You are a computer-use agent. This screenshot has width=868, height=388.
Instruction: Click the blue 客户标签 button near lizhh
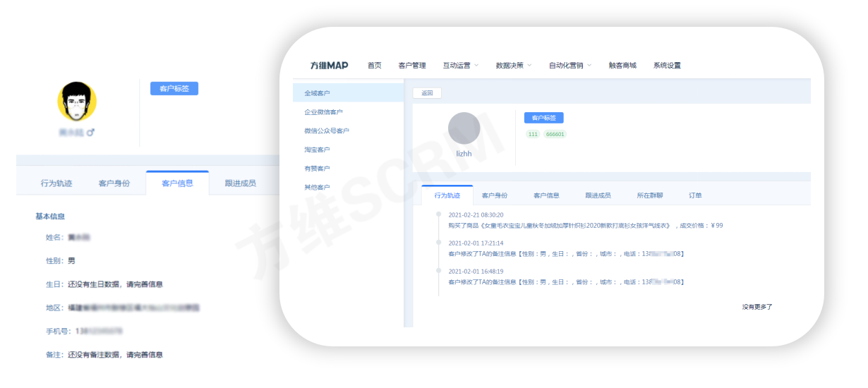(543, 118)
